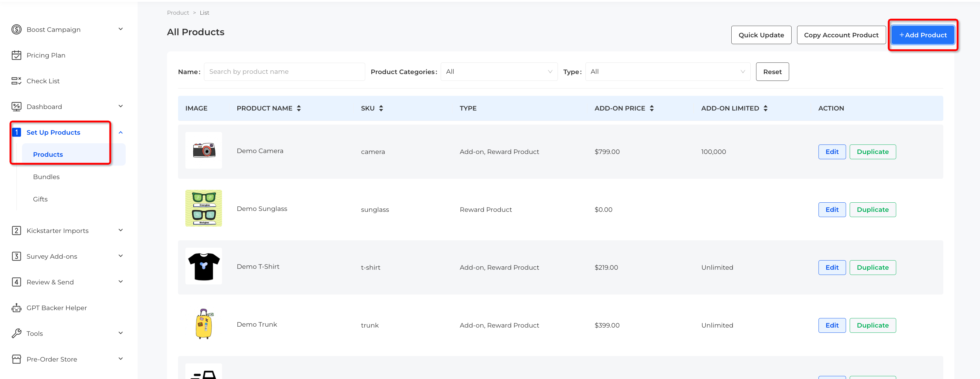Click the Pre-Order Store shop icon
Screen dimensions: 980x379
click(16, 359)
